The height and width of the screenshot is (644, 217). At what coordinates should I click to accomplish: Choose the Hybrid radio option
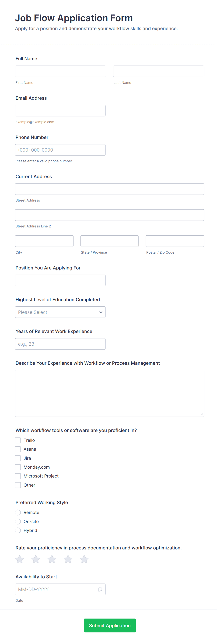[18, 530]
